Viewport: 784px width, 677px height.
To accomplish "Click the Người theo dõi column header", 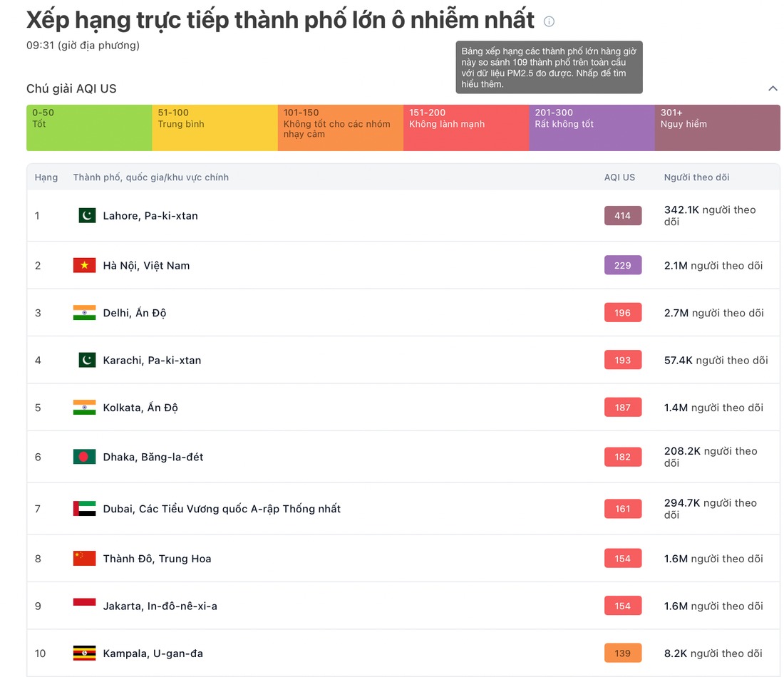I will [696, 177].
